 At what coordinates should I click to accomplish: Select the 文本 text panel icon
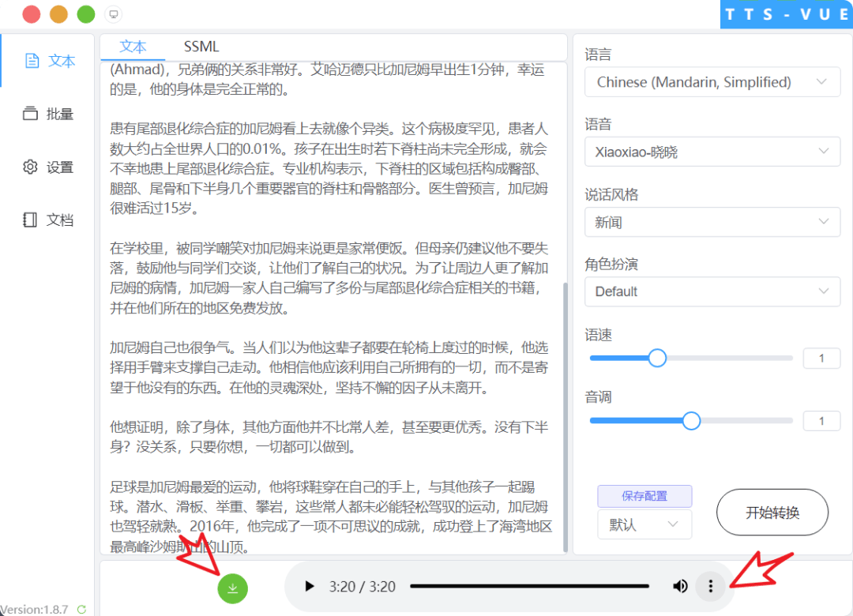click(x=45, y=61)
